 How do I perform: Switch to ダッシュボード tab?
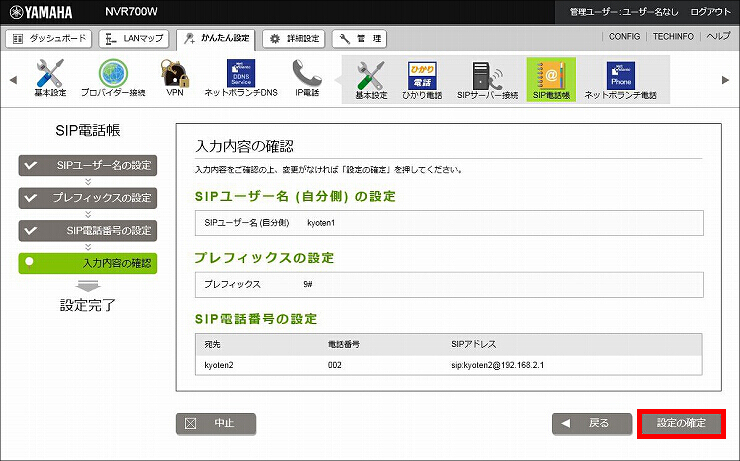[49, 39]
